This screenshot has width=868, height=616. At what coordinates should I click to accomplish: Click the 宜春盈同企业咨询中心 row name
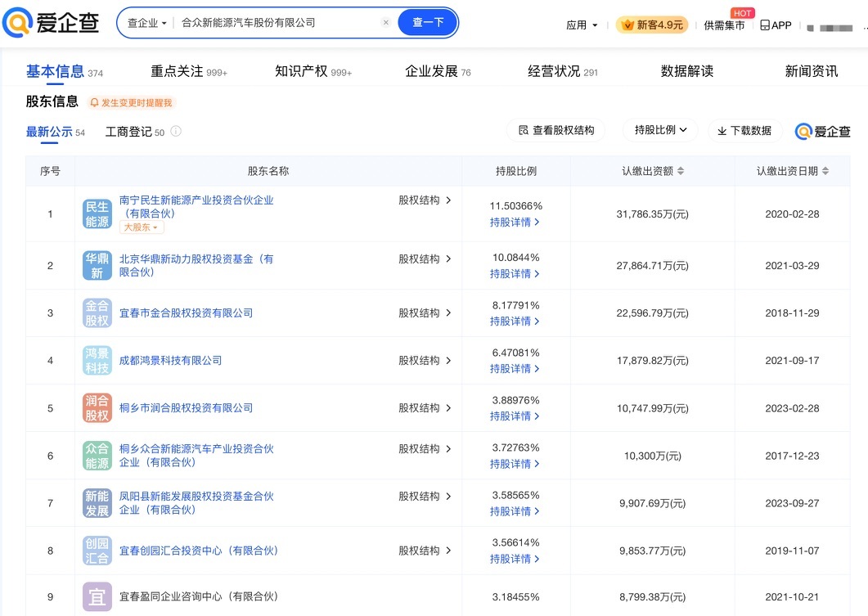(x=199, y=596)
